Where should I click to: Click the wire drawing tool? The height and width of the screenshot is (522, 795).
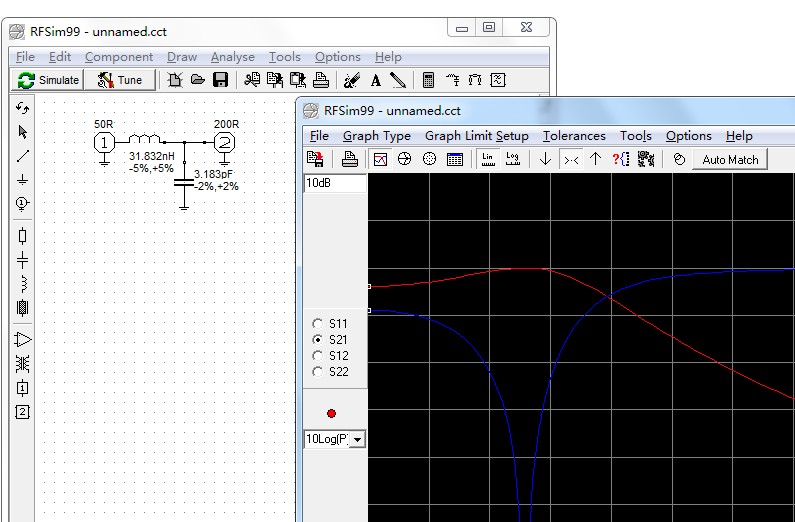23,156
